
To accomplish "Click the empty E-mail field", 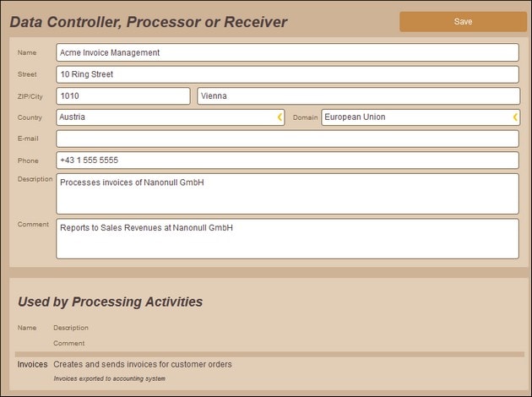I will 287,139.
